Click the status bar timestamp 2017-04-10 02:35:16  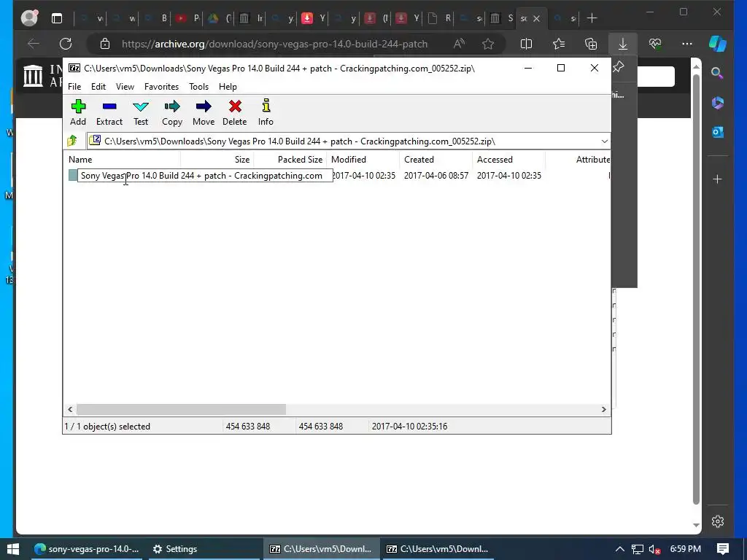click(410, 427)
